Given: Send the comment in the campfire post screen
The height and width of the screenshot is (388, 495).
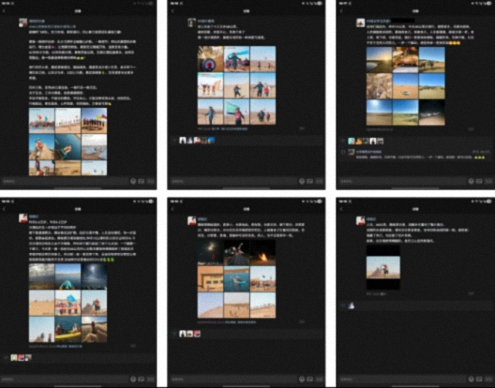Looking at the screenshot, I should click(x=319, y=379).
